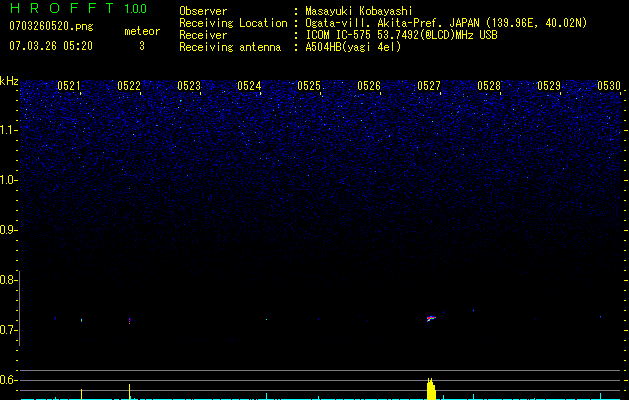Image resolution: width=629 pixels, height=400 pixels.
Task: Click the yellow signal-strength bar at the bottom
Action: click(x=431, y=390)
